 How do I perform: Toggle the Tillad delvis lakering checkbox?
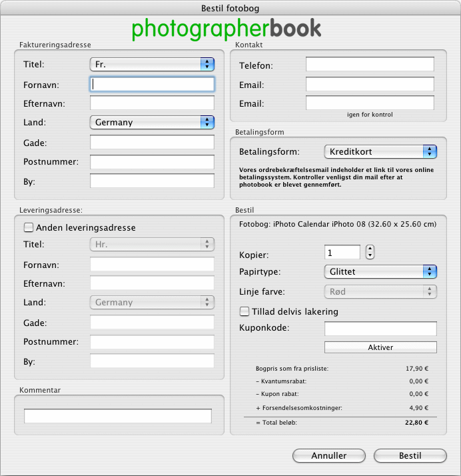(244, 311)
